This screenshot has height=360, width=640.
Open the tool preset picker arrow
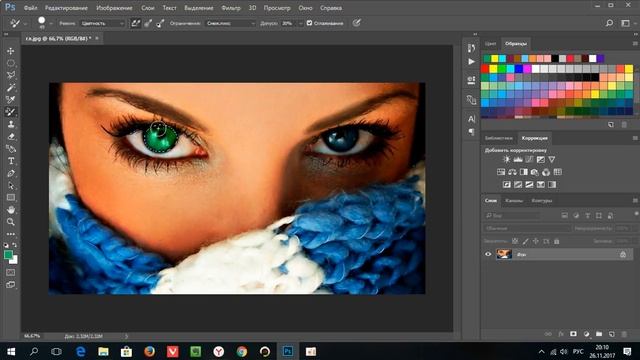pyautogui.click(x=25, y=24)
